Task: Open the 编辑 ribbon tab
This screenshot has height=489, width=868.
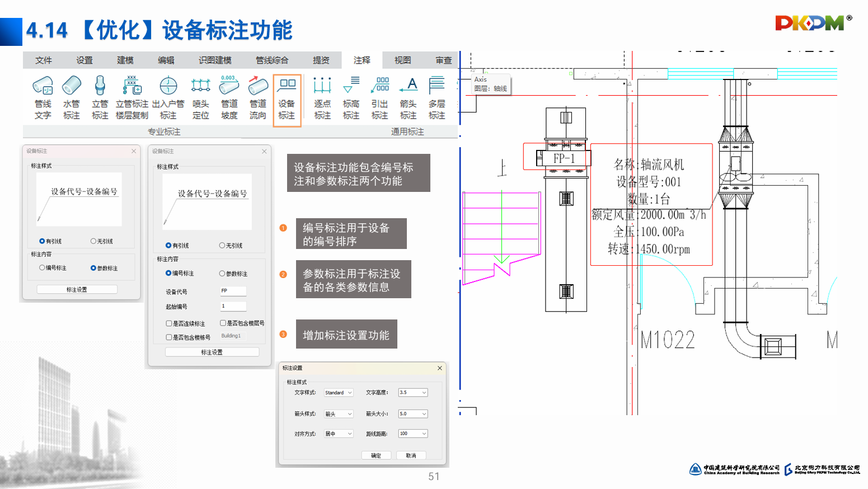Action: [x=166, y=60]
